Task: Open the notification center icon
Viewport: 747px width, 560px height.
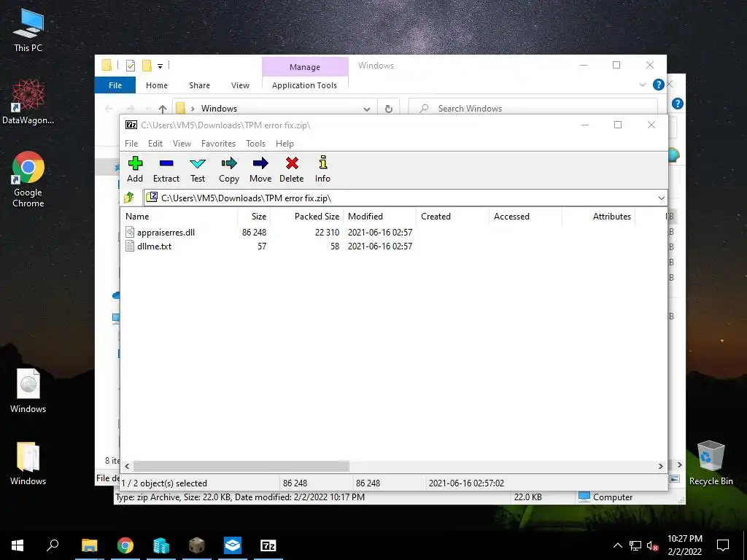Action: click(723, 545)
